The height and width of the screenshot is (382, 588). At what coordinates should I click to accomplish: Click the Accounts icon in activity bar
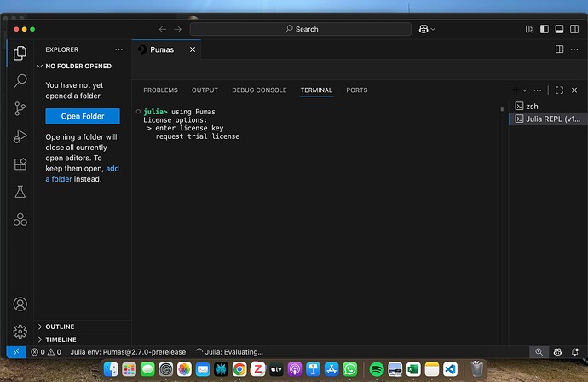coord(20,304)
